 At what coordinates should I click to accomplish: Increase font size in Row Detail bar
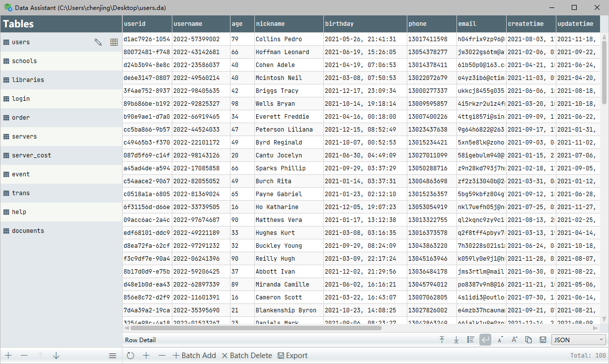tap(514, 340)
